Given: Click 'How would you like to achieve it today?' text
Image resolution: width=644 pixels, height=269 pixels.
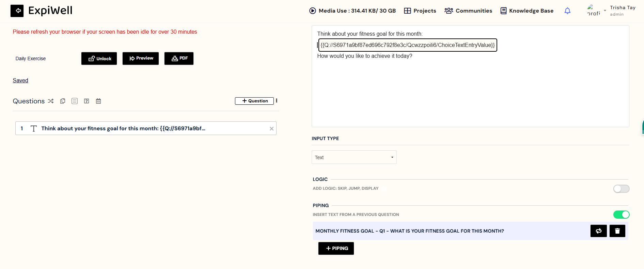Looking at the screenshot, I should point(365,56).
